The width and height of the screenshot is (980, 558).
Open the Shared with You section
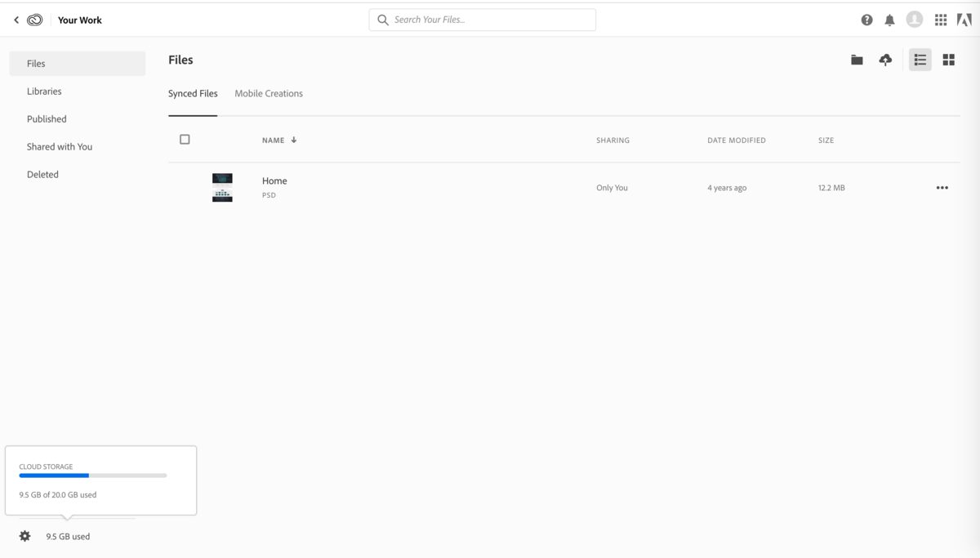(60, 147)
